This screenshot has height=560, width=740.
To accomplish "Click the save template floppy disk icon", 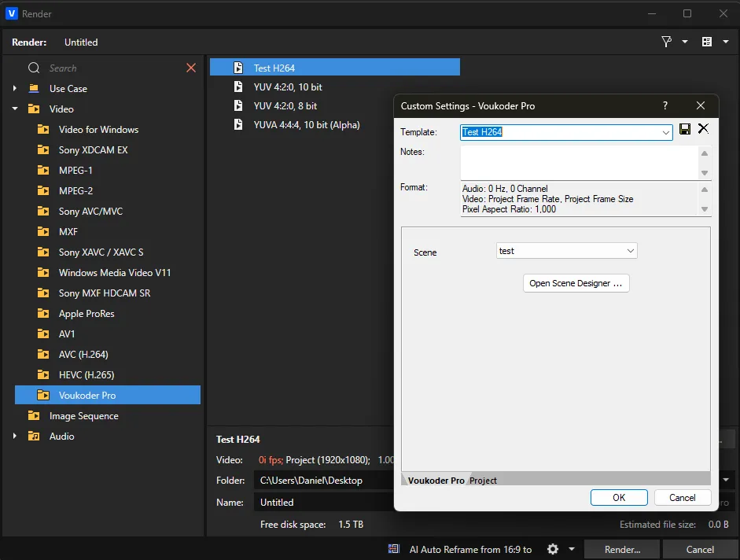I will (685, 129).
